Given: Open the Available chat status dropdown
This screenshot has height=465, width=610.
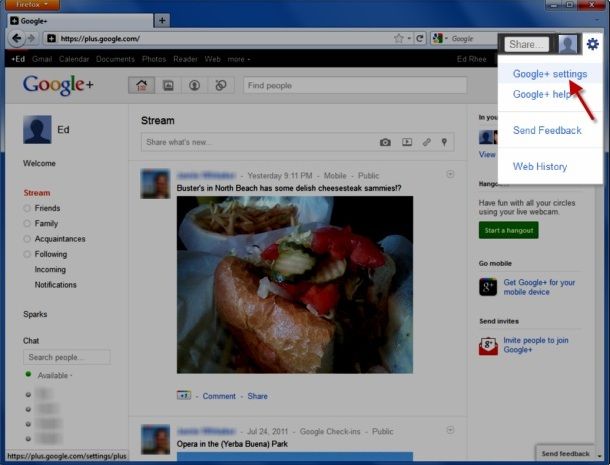Looking at the screenshot, I should pyautogui.click(x=55, y=376).
